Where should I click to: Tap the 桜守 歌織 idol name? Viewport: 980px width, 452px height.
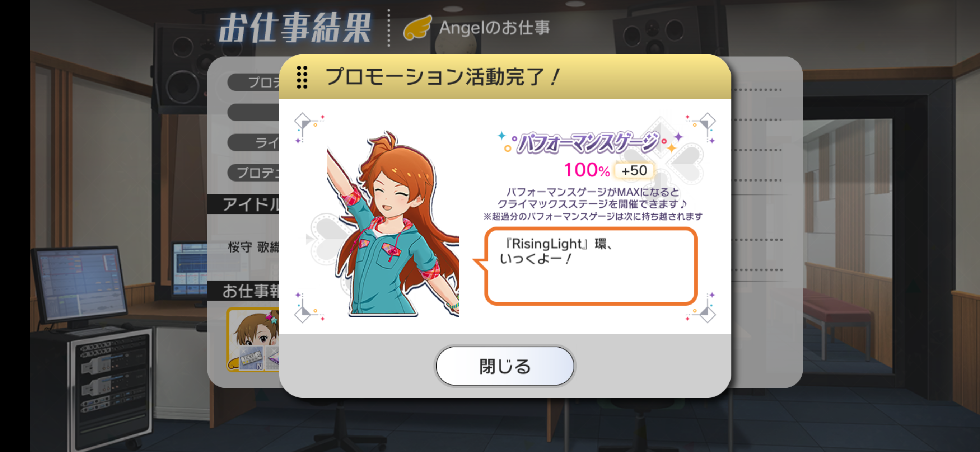click(x=254, y=247)
